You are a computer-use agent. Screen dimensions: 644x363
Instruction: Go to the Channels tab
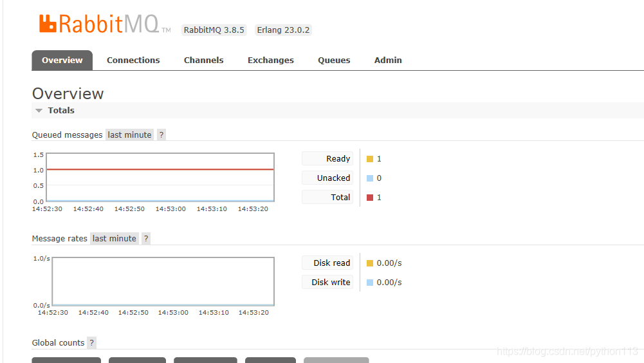pos(204,60)
